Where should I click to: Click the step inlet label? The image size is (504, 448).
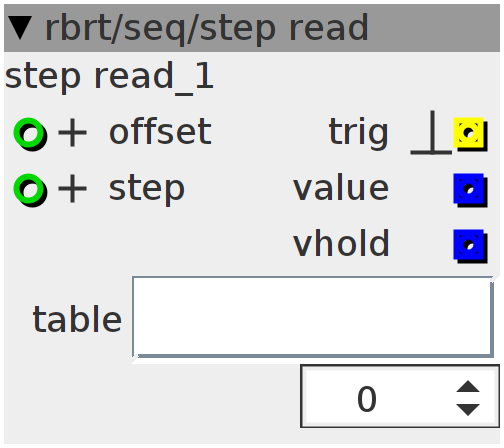147,189
